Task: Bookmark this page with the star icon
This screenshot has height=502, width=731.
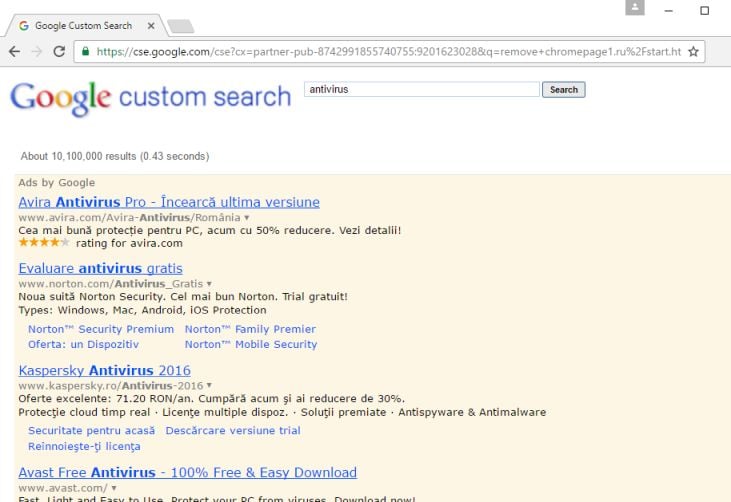Action: tap(693, 51)
